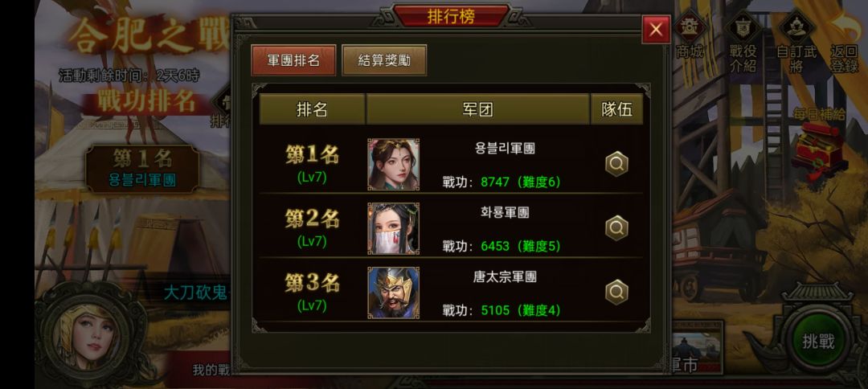
Task: Tap the 返回登錄 return arrow
Action: (x=844, y=43)
